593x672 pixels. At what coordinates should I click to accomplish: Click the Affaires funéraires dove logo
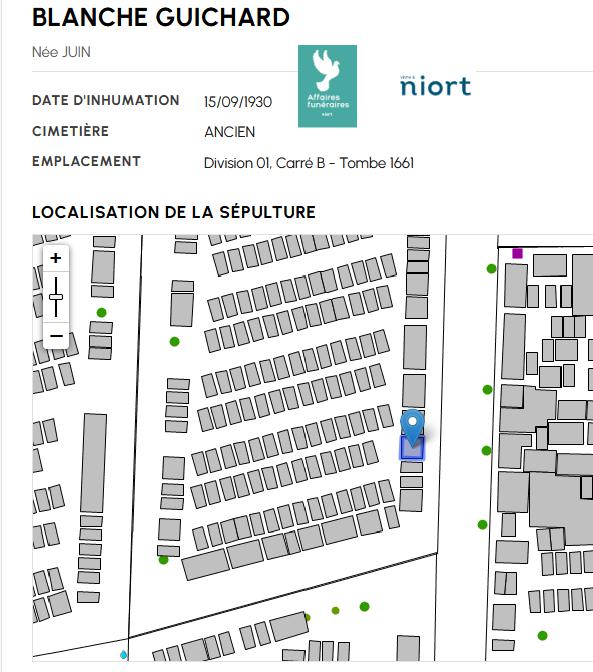(x=327, y=86)
